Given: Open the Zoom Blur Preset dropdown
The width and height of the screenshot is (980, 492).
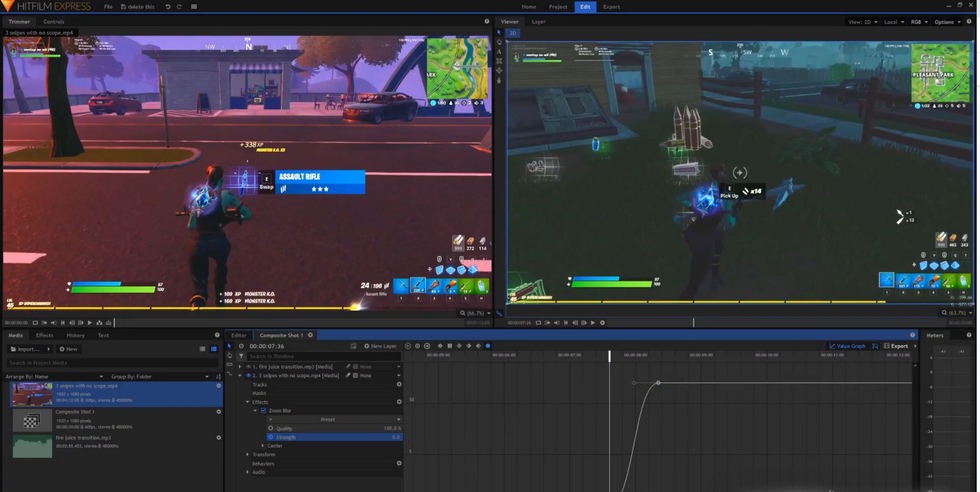Looking at the screenshot, I should (334, 419).
